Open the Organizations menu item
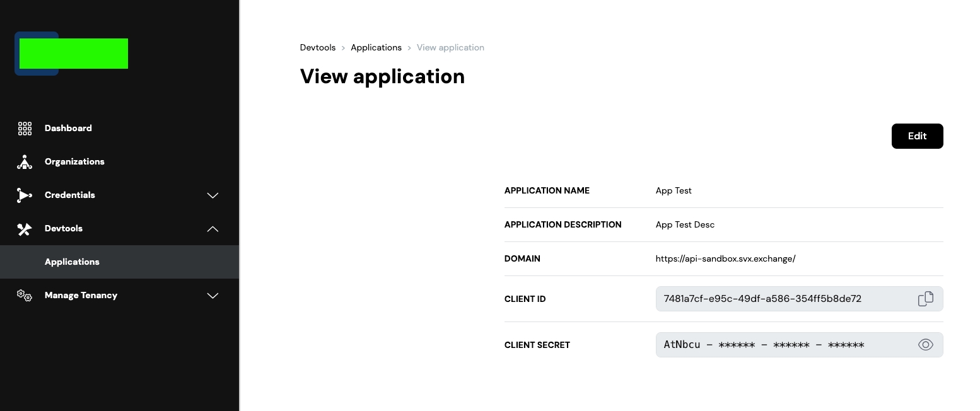The width and height of the screenshot is (980, 411). click(x=74, y=162)
